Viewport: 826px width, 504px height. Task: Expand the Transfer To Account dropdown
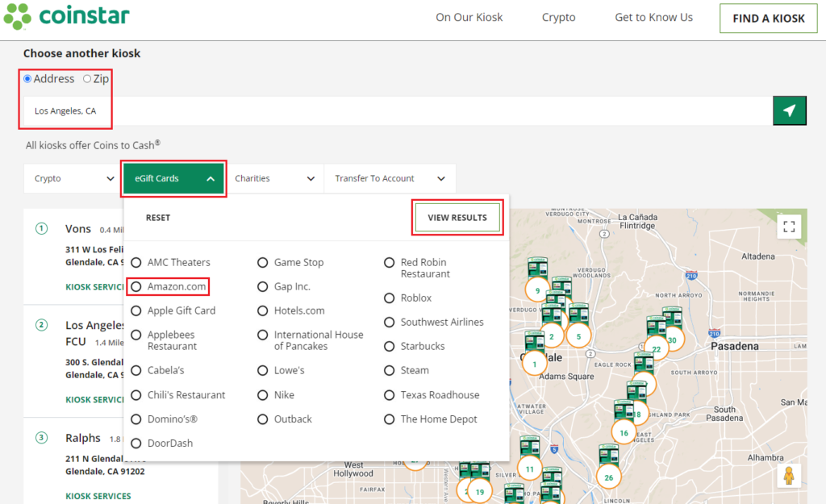390,179
